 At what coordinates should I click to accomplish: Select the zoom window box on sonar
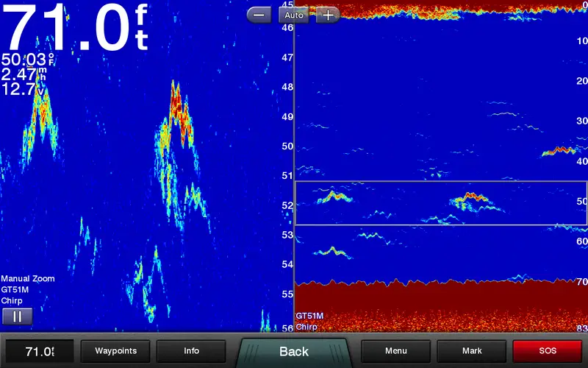[x=441, y=203]
